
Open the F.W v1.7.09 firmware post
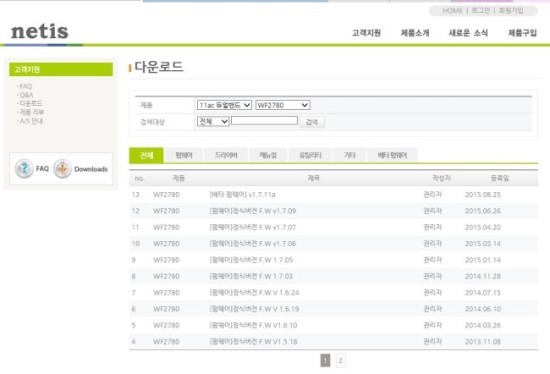point(253,211)
